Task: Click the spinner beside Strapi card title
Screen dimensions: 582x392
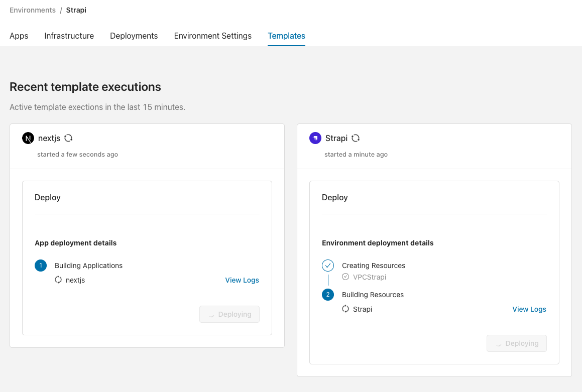Action: (356, 138)
